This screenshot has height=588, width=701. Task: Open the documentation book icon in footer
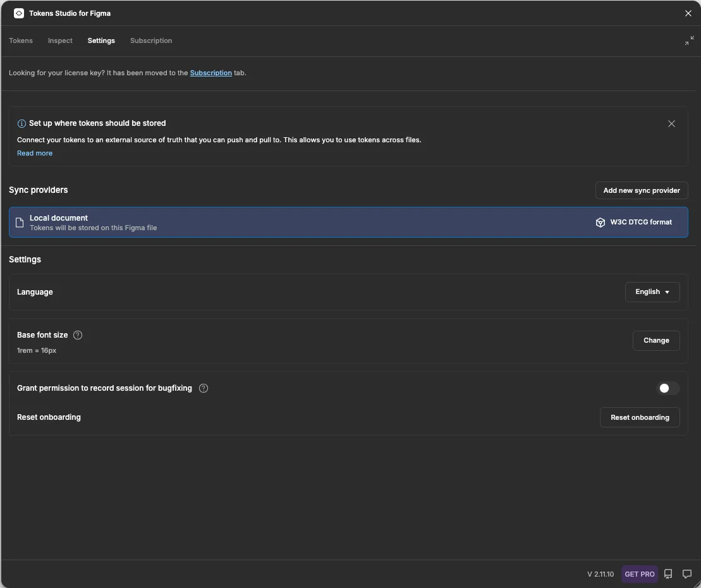pyautogui.click(x=668, y=573)
